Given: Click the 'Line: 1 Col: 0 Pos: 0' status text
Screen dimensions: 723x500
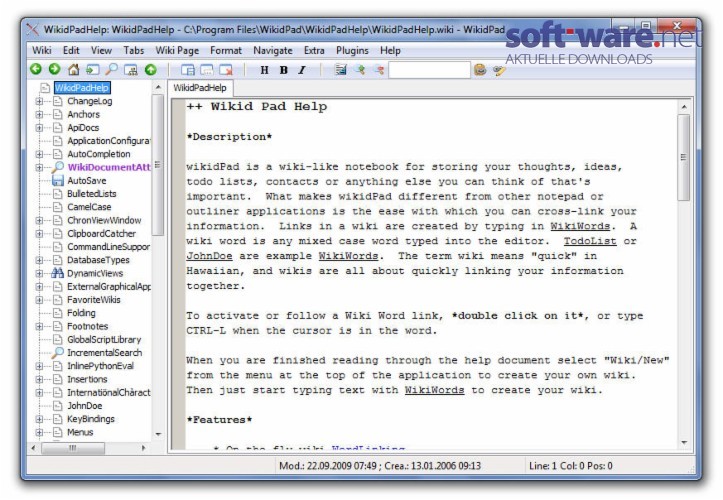Looking at the screenshot, I should click(x=570, y=466).
